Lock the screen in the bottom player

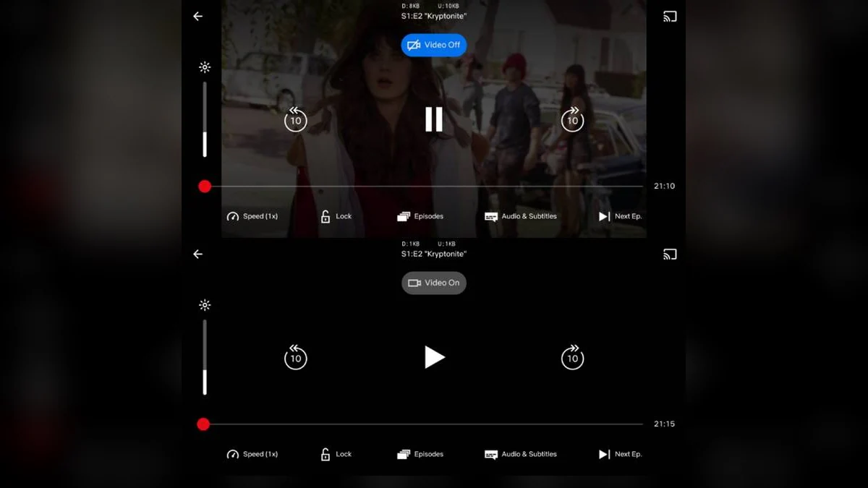pyautogui.click(x=336, y=454)
